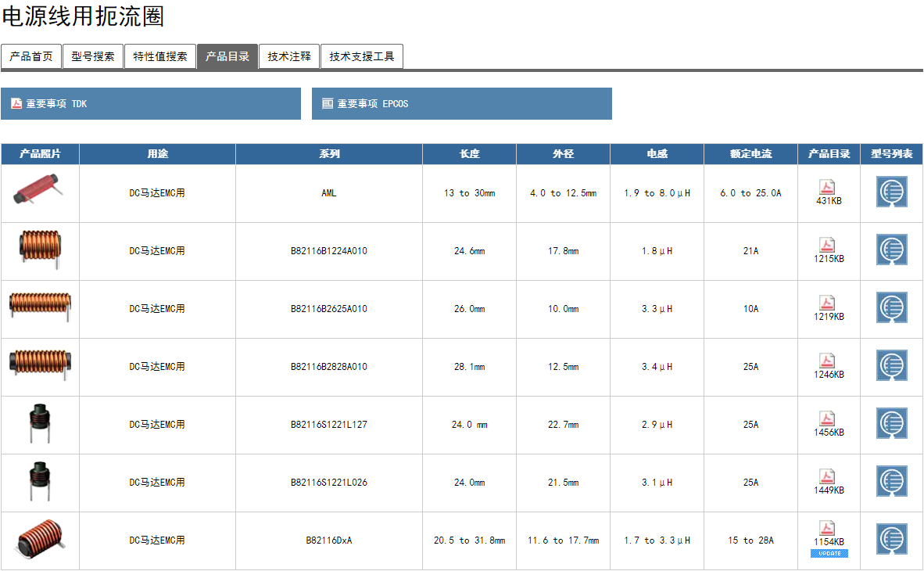Viewport: 924px width, 571px height.
Task: Open the B82116DxA 1154KB PDF catalog
Action: click(x=827, y=528)
